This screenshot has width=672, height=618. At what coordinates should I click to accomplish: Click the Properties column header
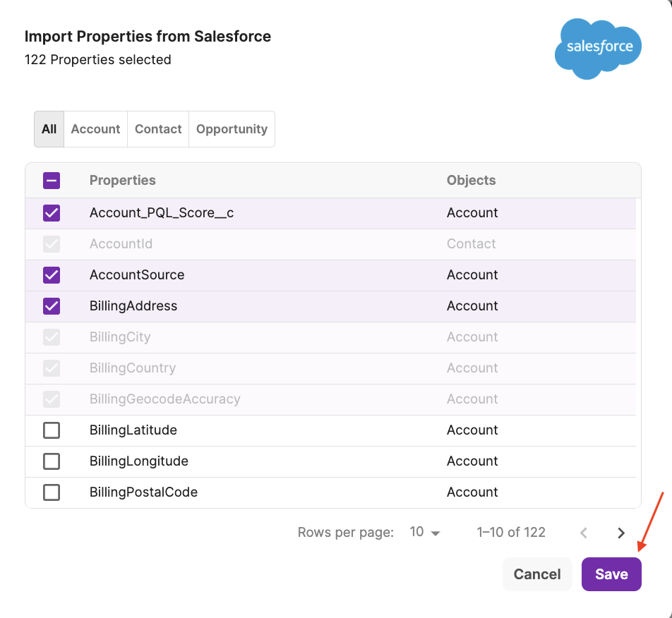click(x=123, y=181)
